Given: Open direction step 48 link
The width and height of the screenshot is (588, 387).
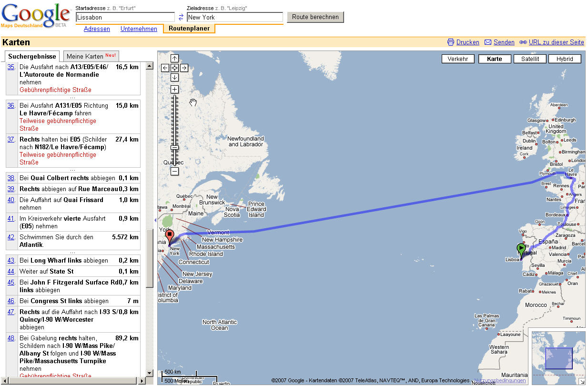Looking at the screenshot, I should (11, 338).
